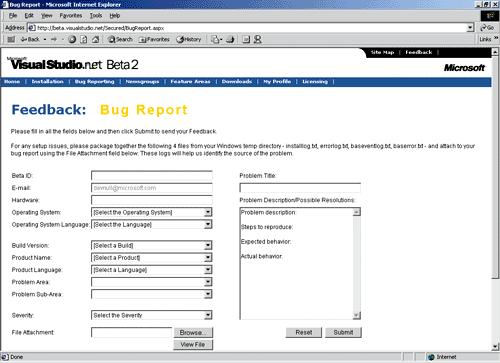Click the Hardware input field

pyautogui.click(x=152, y=200)
